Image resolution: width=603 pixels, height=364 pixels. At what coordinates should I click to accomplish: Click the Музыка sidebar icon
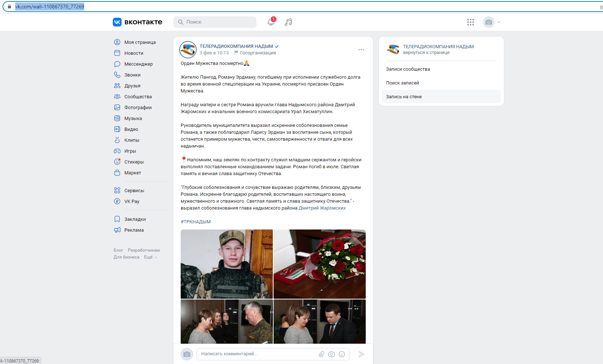[117, 118]
